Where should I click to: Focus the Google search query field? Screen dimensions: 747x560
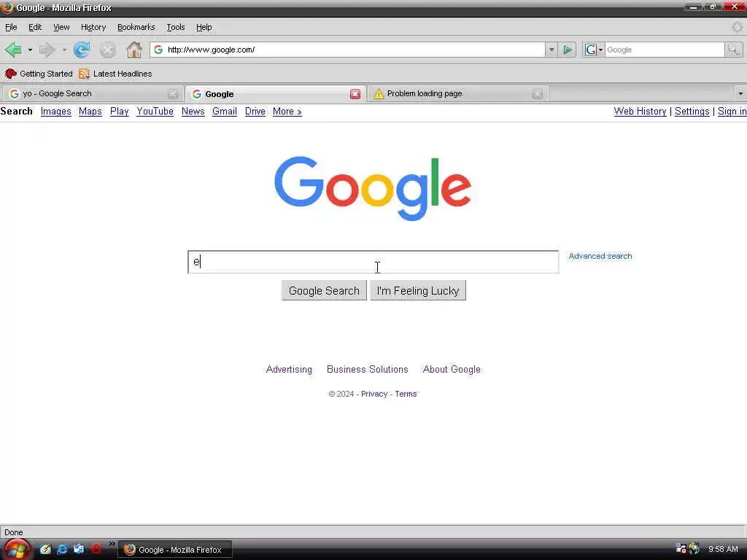pyautogui.click(x=373, y=262)
